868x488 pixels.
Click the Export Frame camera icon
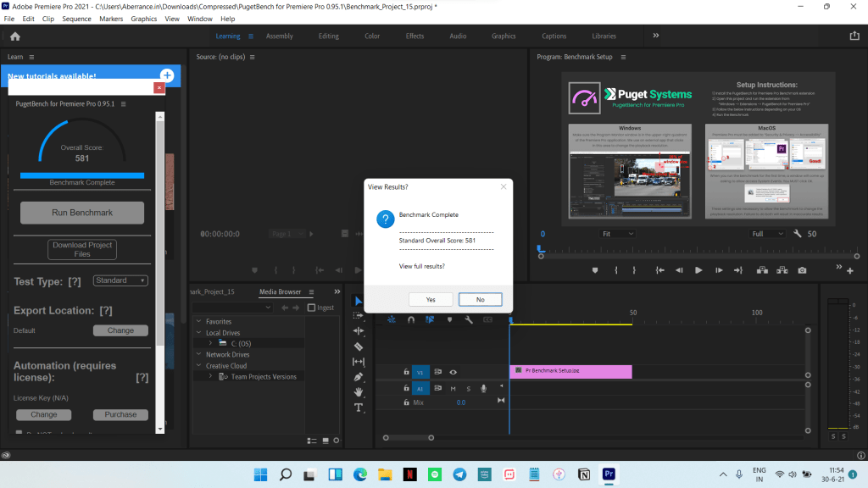tap(802, 270)
